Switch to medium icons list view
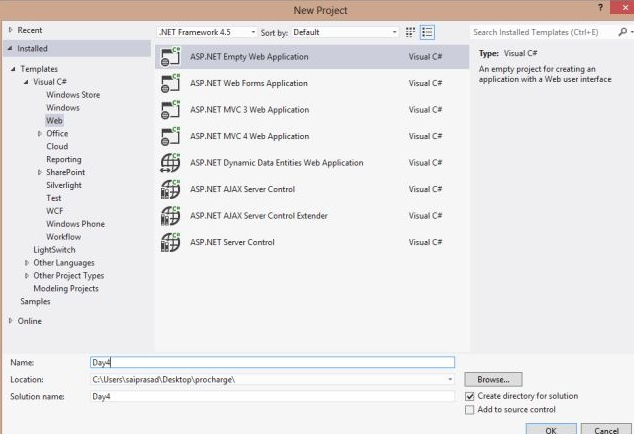The height and width of the screenshot is (434, 634). (x=427, y=32)
